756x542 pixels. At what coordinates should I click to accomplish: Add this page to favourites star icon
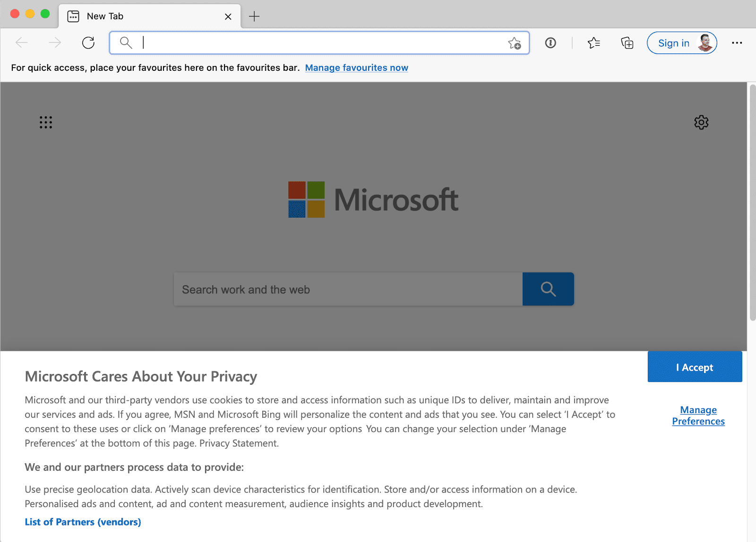[x=515, y=43]
